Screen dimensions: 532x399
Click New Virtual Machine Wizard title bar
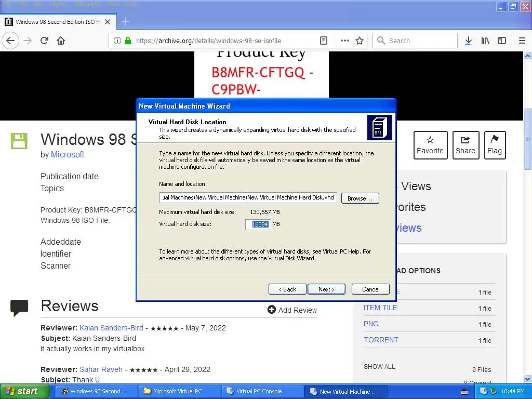(x=266, y=106)
